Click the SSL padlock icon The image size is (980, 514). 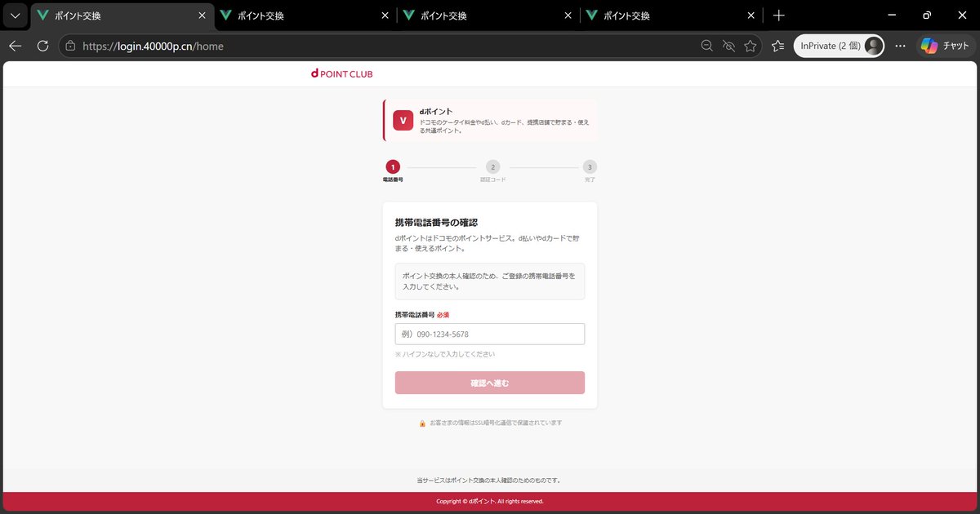coord(422,423)
